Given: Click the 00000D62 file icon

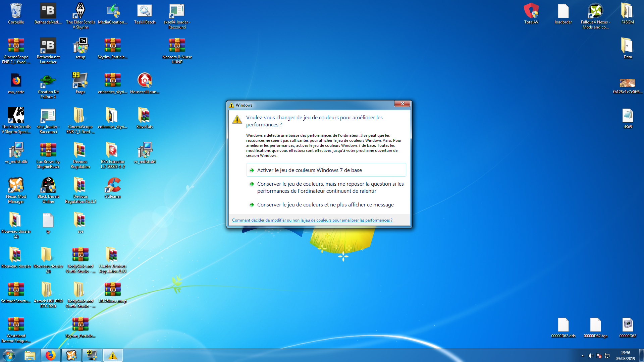Looking at the screenshot, I should pos(628,327).
